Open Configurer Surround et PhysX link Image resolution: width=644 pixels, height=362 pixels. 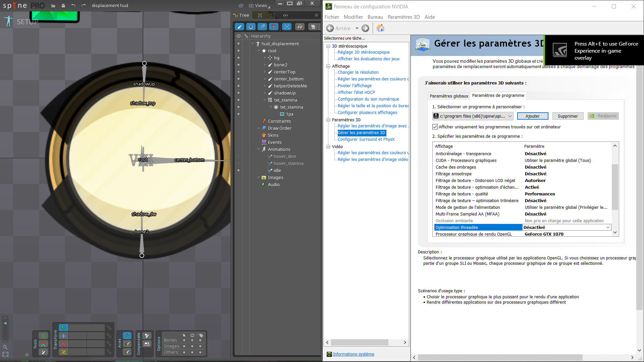point(366,139)
